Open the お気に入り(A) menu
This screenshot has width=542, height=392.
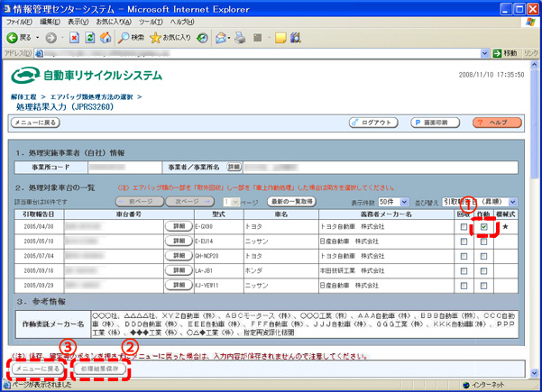click(114, 22)
